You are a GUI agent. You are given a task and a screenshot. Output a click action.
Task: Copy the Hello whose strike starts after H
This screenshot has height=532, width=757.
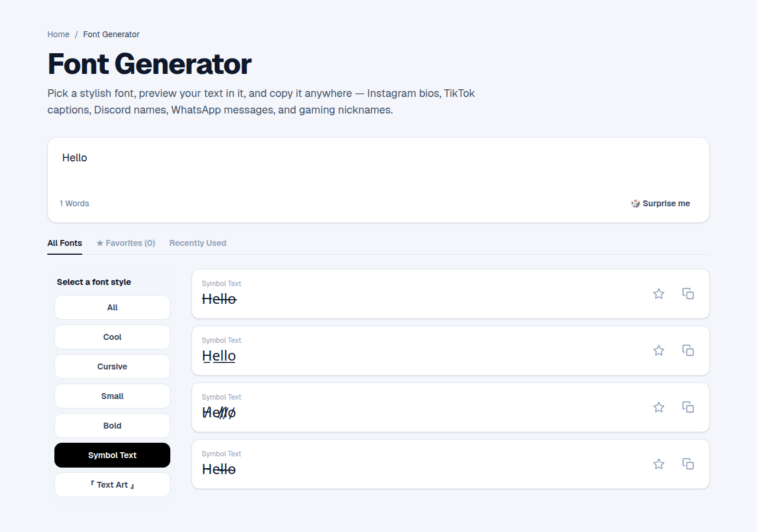tap(688, 464)
